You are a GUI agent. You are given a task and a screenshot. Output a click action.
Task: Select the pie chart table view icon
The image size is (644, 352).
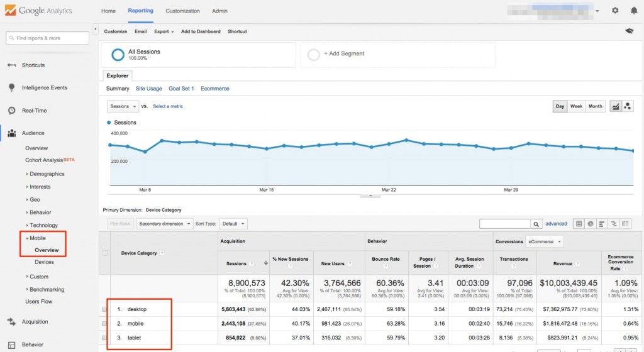[x=590, y=224]
